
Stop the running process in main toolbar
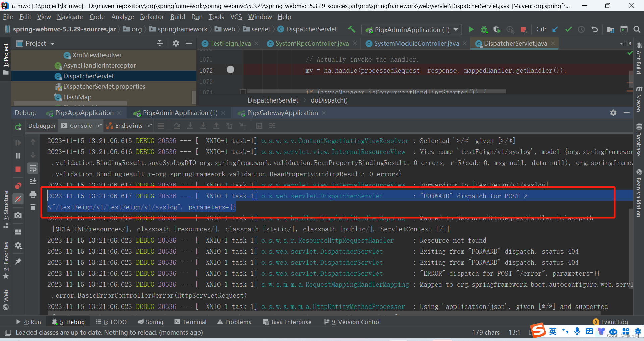click(x=523, y=29)
